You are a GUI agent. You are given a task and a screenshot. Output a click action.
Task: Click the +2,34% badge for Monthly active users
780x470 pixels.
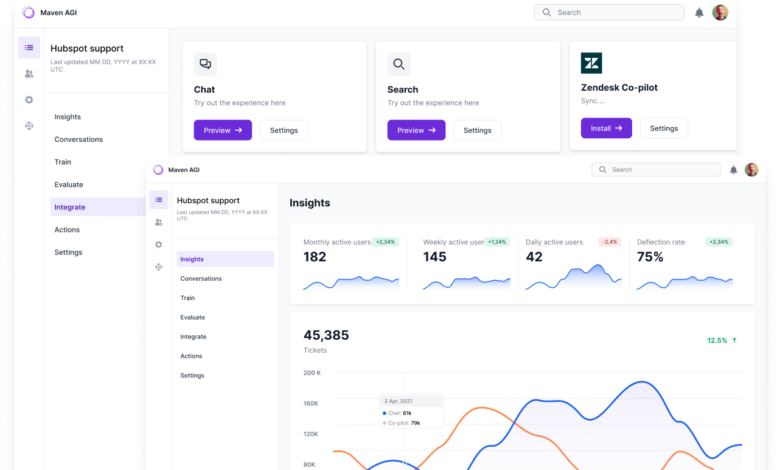(385, 242)
